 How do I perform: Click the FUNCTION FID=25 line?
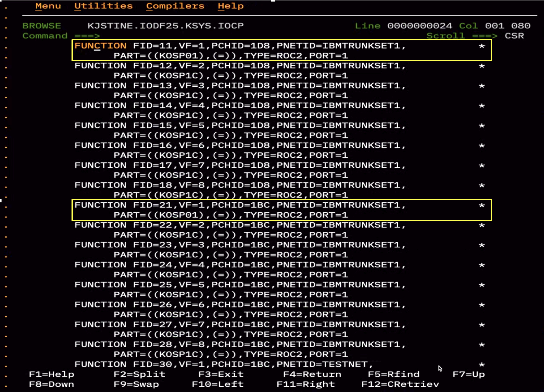click(x=240, y=285)
